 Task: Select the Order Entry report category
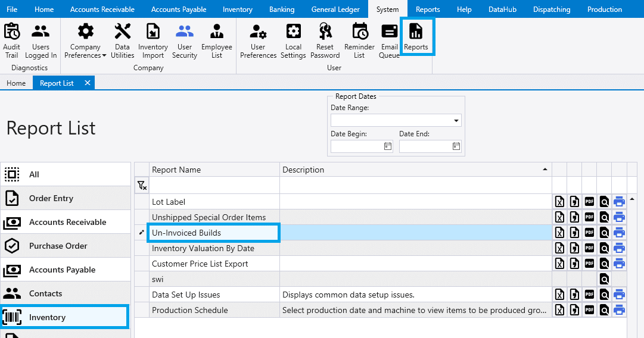point(66,199)
